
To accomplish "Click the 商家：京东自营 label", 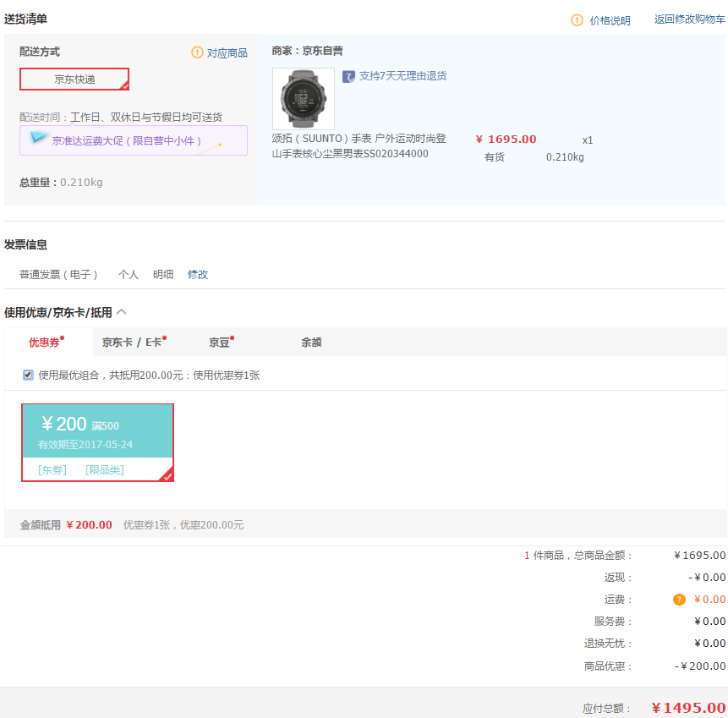I will coord(307,51).
